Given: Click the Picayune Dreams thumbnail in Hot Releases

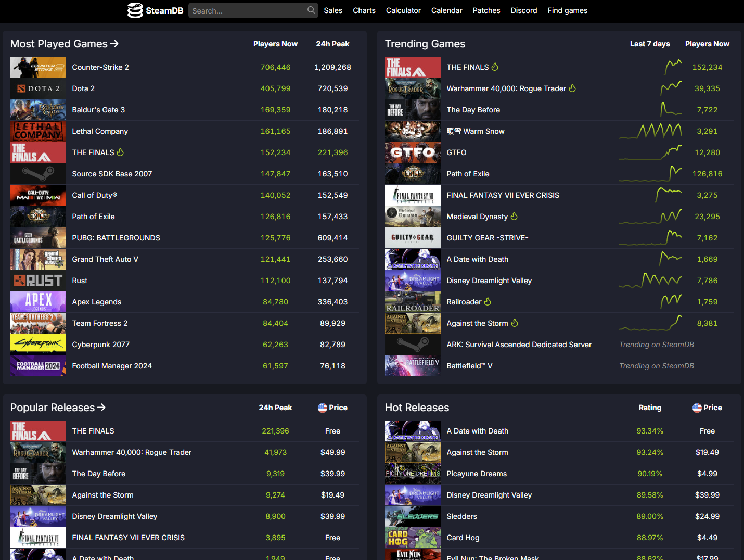Looking at the screenshot, I should (x=413, y=474).
